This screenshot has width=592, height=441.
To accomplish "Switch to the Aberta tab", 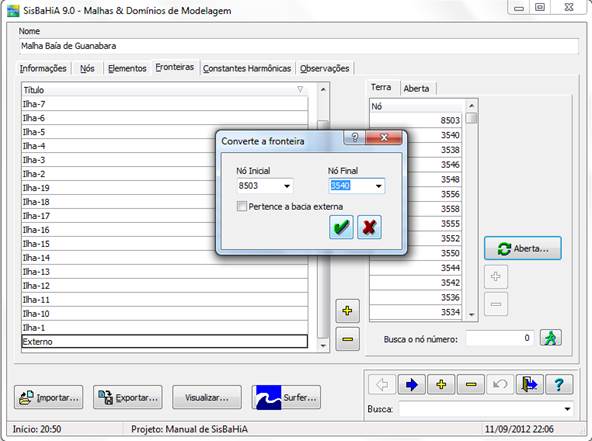I will coord(416,88).
